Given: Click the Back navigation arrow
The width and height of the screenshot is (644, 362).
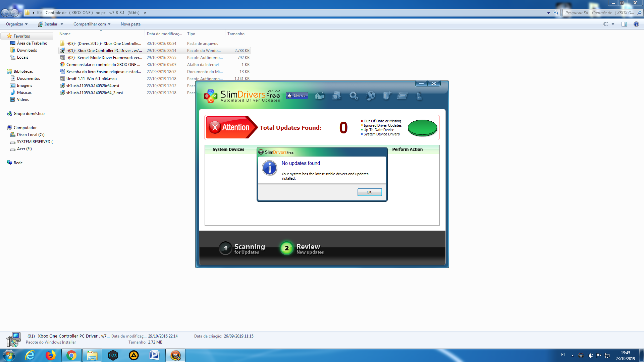Looking at the screenshot, I should [x=5, y=13].
